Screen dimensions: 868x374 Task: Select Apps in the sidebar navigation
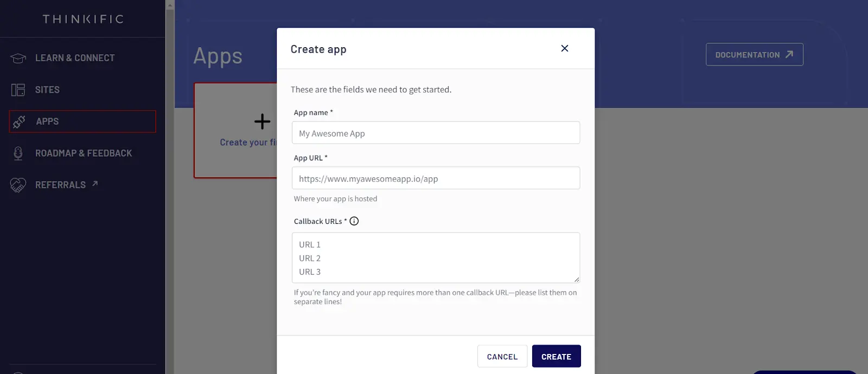point(47,121)
